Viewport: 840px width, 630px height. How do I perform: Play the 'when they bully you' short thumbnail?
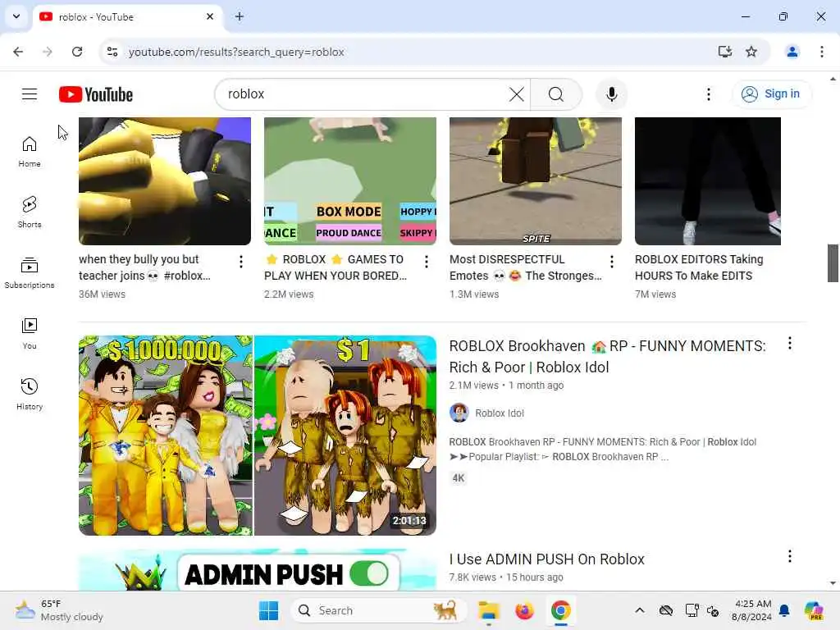point(164,181)
